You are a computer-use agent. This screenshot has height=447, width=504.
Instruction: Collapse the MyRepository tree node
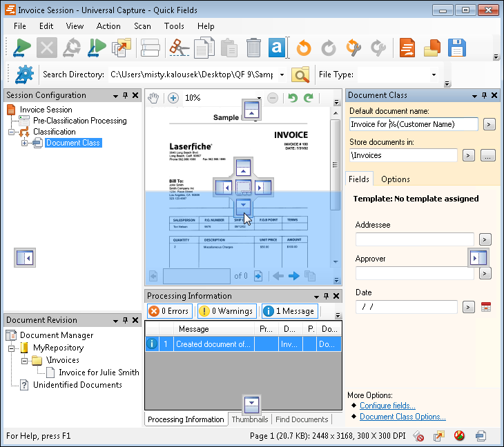point(12,348)
